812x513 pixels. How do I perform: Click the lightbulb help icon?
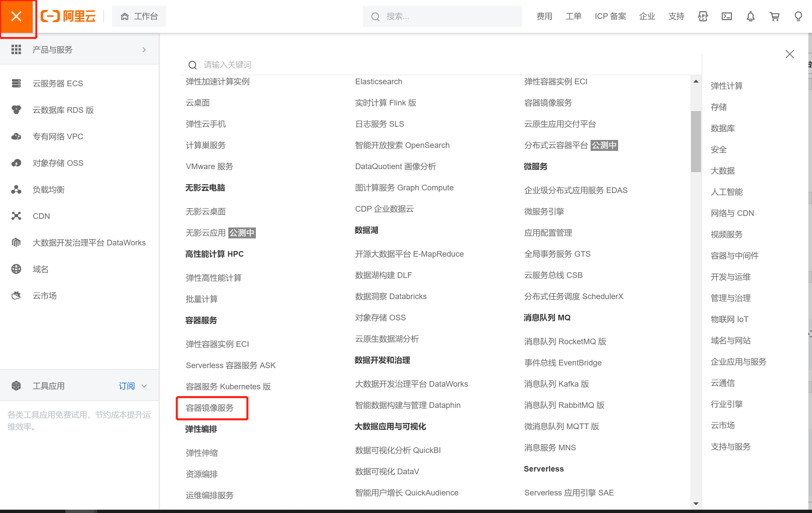(x=798, y=16)
